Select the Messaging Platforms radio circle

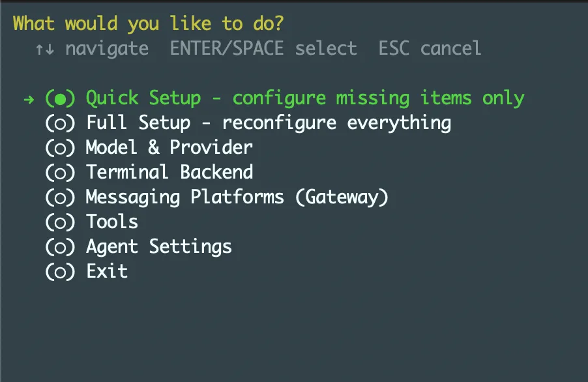coord(61,198)
